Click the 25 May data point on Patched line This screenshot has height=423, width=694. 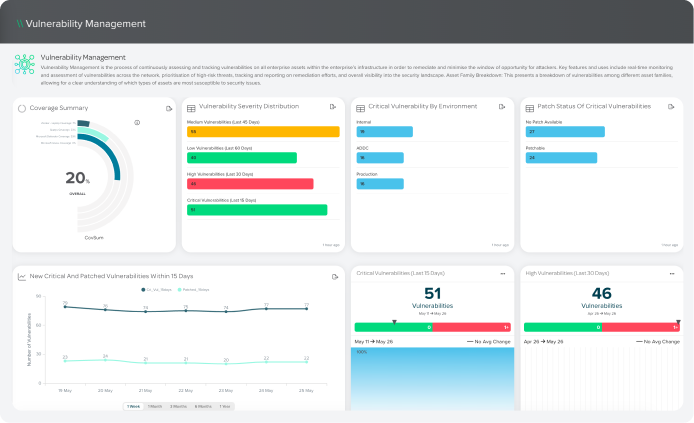click(306, 362)
